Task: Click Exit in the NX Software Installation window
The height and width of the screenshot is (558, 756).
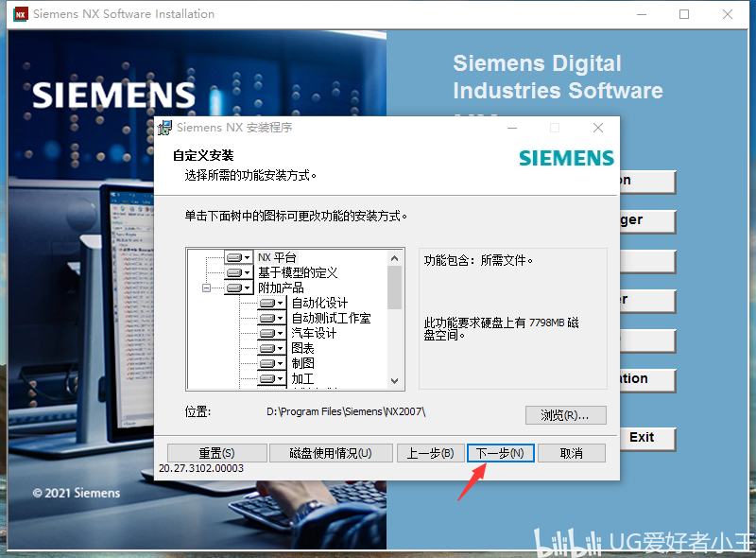Action: 647,438
